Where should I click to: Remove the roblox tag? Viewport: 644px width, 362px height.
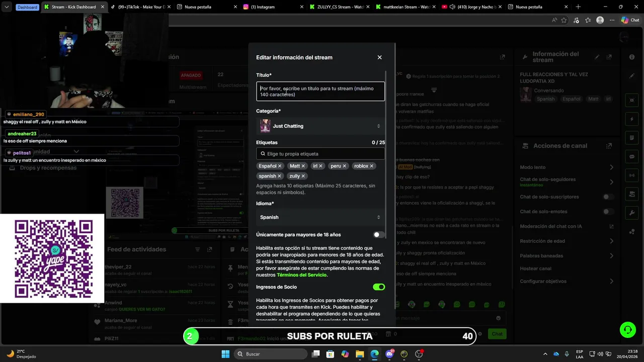[x=372, y=166]
